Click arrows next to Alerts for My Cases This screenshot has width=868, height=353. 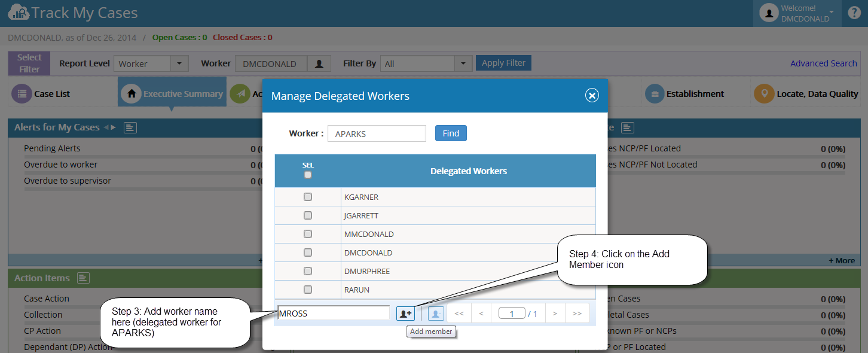[x=110, y=127]
